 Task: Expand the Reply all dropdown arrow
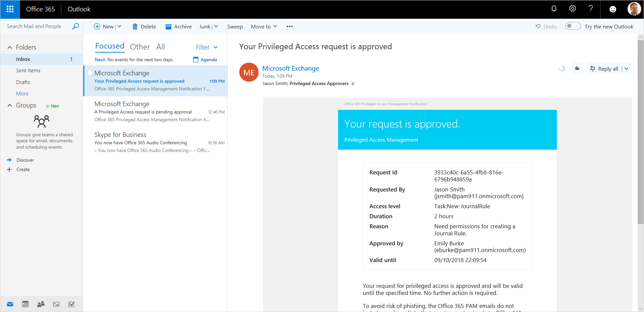pos(627,69)
